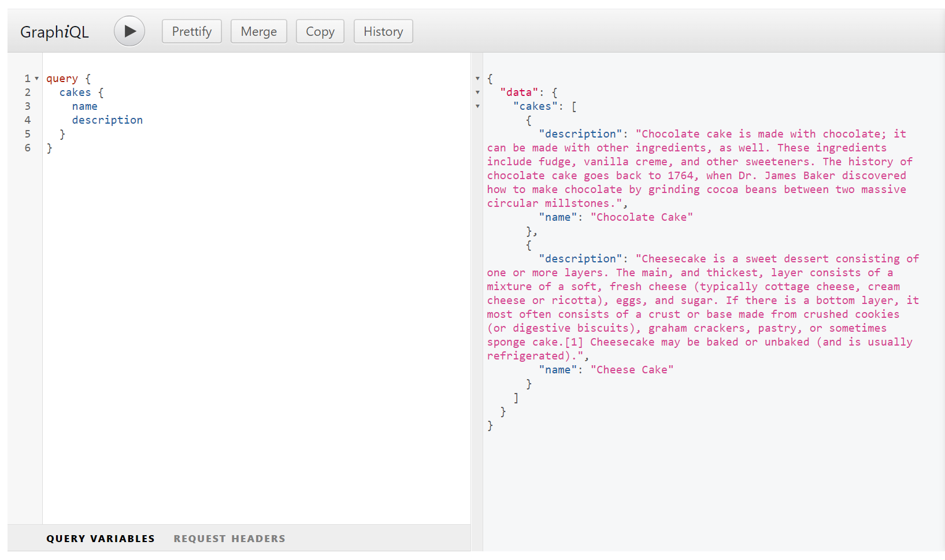The image size is (945, 560).
Task: Switch to the Query Variables tab
Action: (100, 538)
